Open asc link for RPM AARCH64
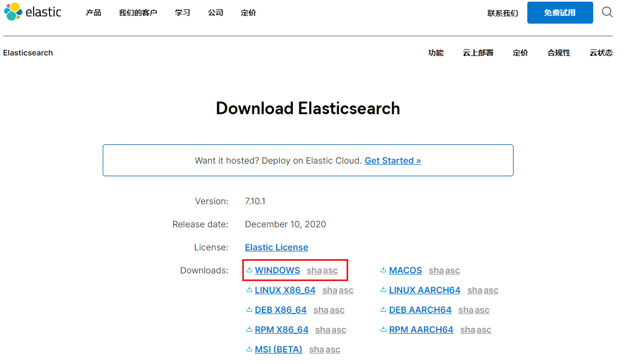The height and width of the screenshot is (364, 630). click(x=484, y=330)
